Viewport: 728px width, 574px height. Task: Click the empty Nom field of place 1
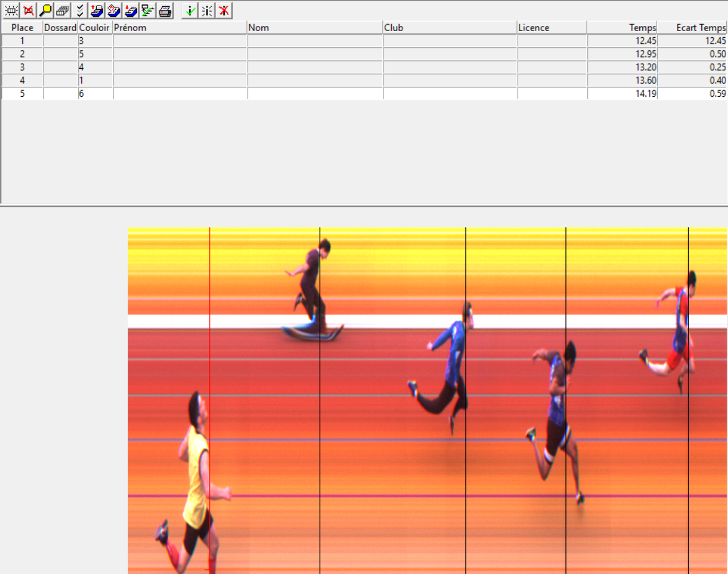click(x=315, y=41)
